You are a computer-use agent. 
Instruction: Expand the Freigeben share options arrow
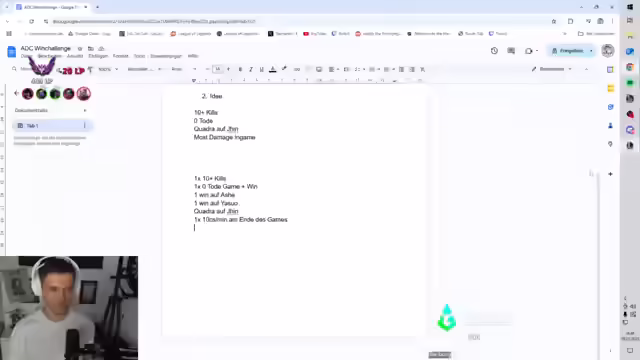pos(591,51)
